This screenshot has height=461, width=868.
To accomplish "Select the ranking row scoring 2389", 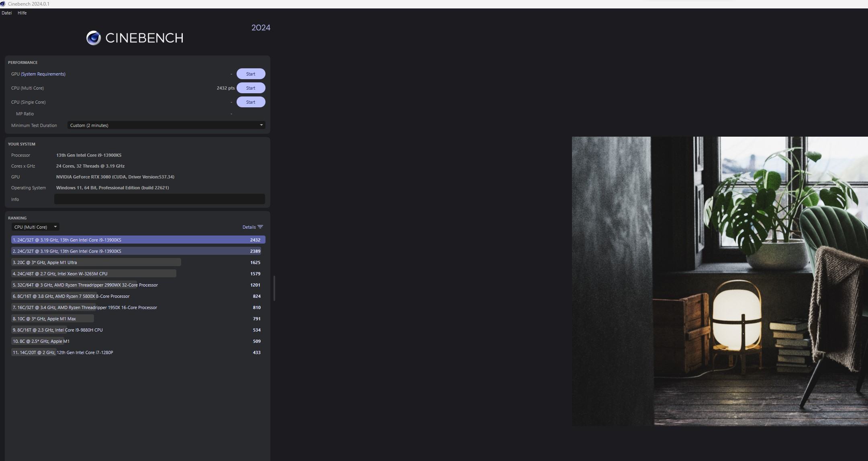I will (138, 251).
